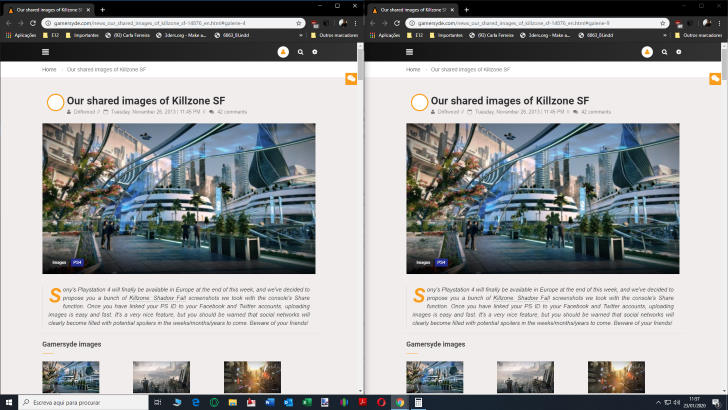This screenshot has width=728, height=410.
Task: Bookmark this page in right window
Action: (x=663, y=23)
